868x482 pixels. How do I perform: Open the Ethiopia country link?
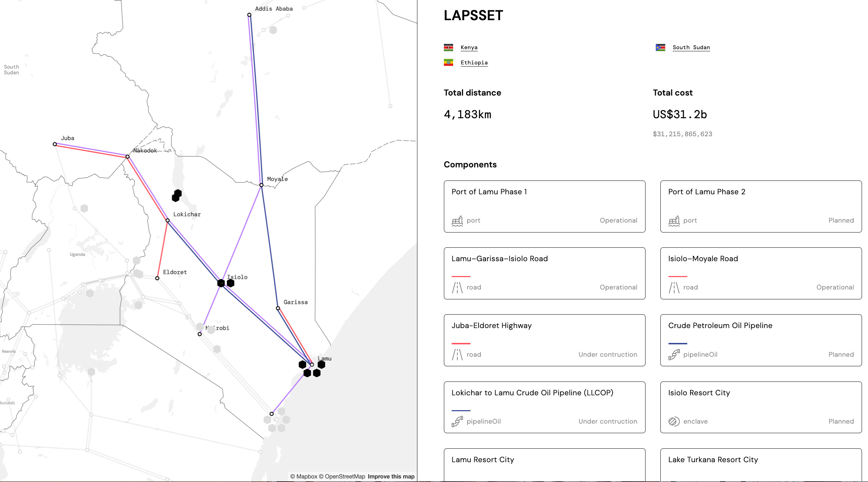click(474, 63)
